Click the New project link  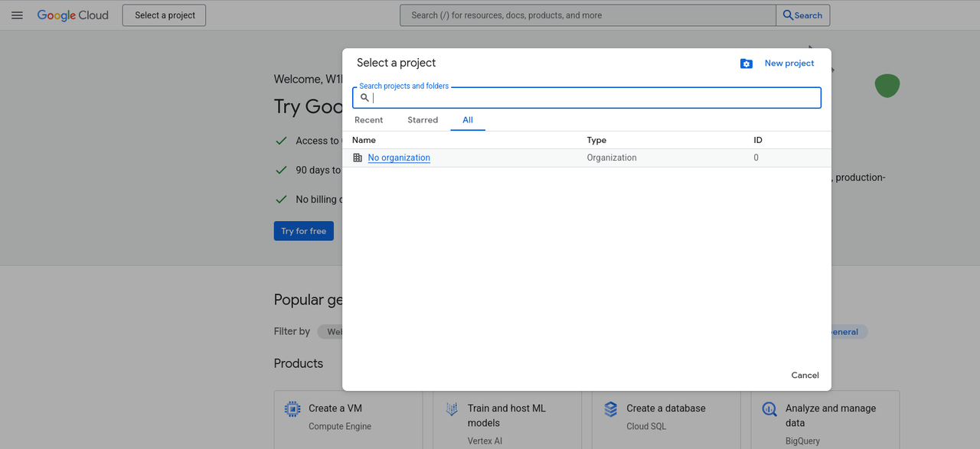(789, 63)
